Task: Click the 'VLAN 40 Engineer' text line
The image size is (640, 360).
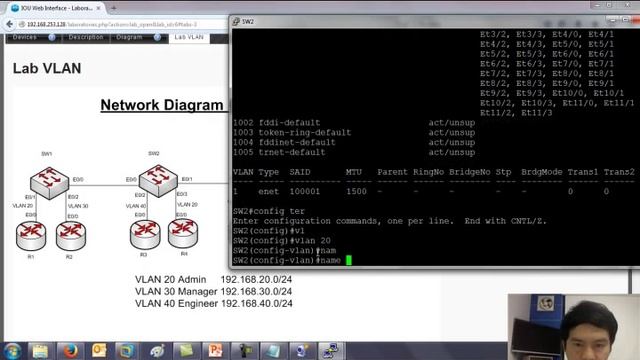Action: [x=213, y=303]
